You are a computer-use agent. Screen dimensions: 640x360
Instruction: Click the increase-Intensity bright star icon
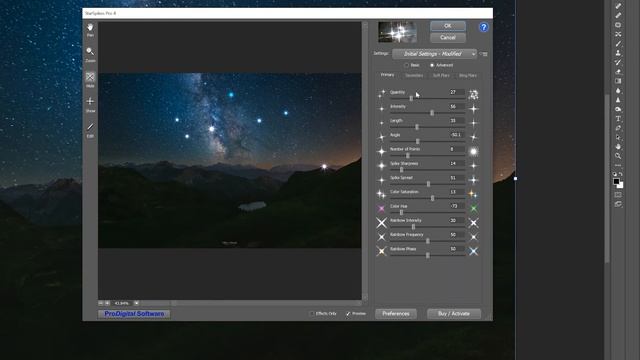[x=473, y=109]
